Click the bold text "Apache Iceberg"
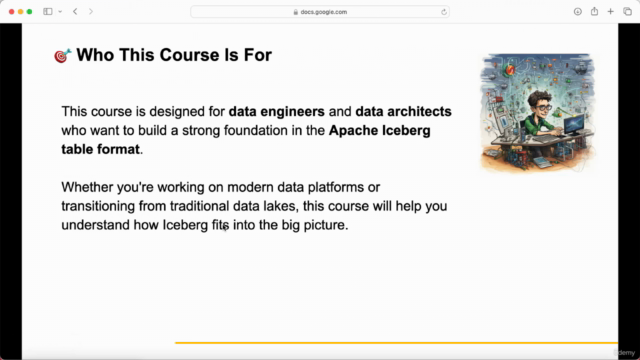The width and height of the screenshot is (640, 360). (x=380, y=131)
